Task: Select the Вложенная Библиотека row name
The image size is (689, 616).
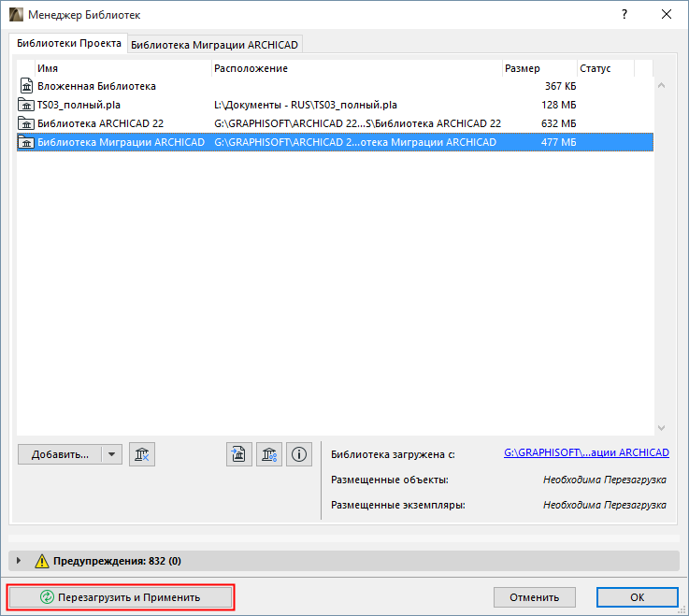Action: 96,86
